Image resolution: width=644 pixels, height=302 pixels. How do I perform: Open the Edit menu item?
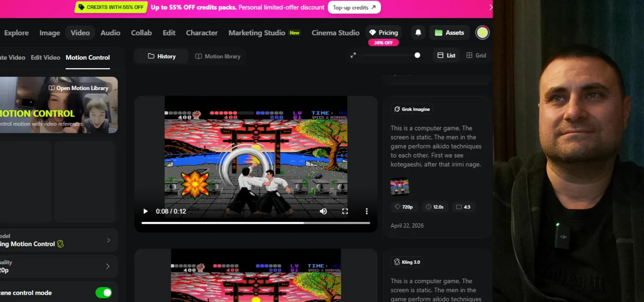[169, 33]
